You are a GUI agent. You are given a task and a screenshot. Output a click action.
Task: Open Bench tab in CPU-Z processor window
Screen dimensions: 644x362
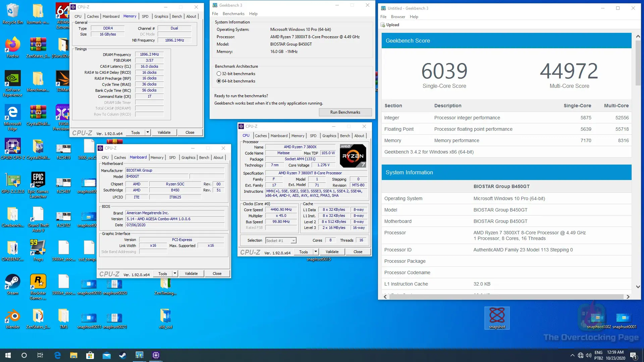(345, 135)
